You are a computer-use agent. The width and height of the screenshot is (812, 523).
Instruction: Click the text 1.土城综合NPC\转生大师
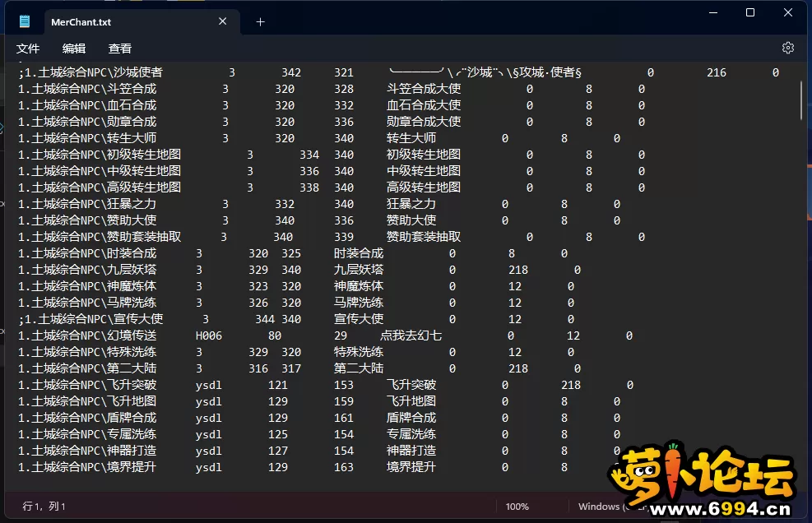click(x=87, y=139)
